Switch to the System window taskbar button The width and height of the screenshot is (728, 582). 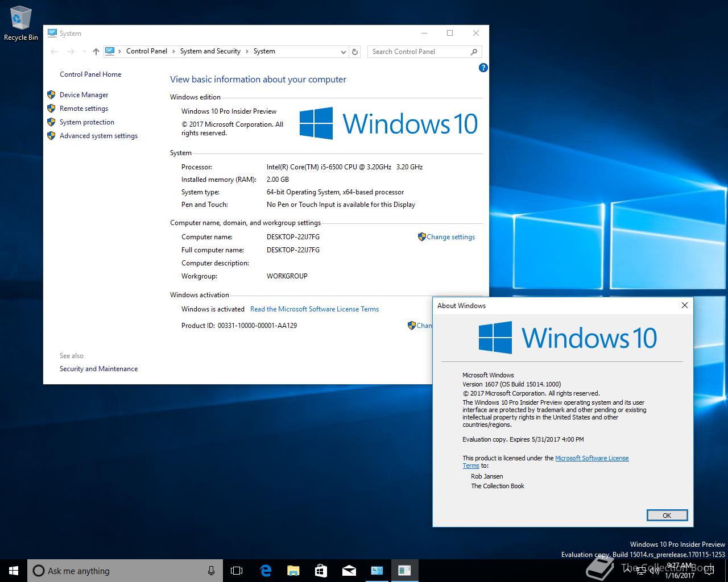pyautogui.click(x=377, y=571)
